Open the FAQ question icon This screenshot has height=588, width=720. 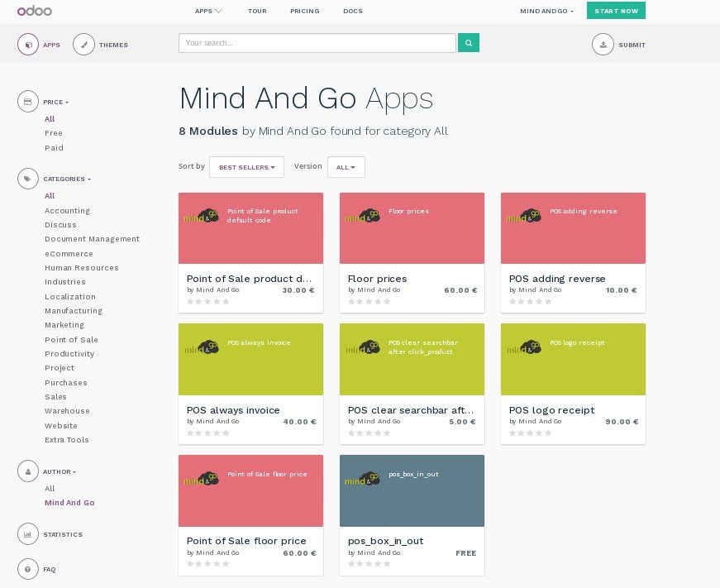point(28,569)
